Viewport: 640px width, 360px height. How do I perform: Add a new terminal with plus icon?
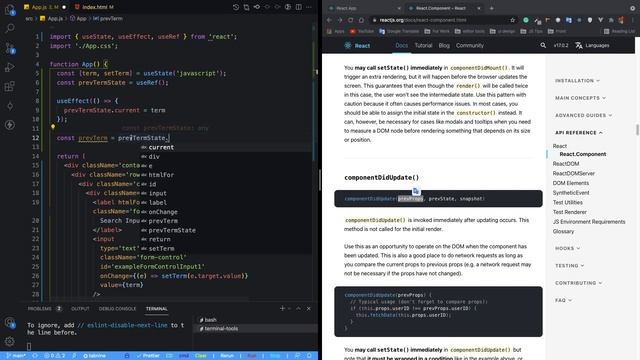pos(282,308)
